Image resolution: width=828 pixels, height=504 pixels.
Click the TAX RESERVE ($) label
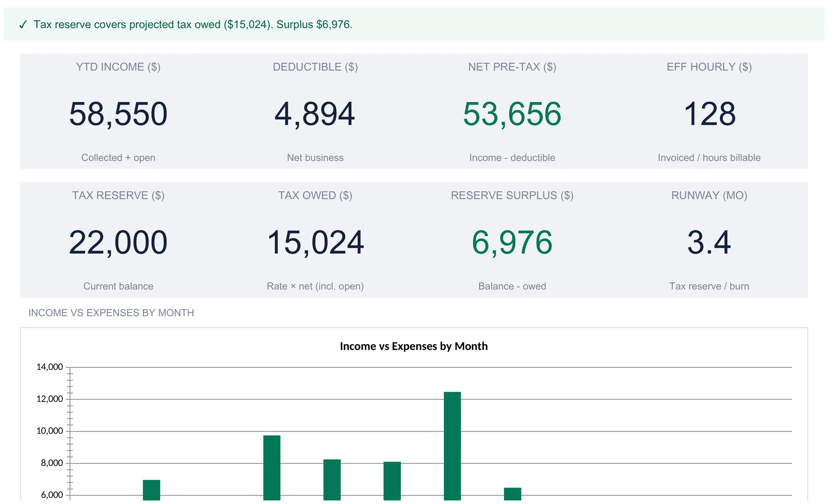118,195
